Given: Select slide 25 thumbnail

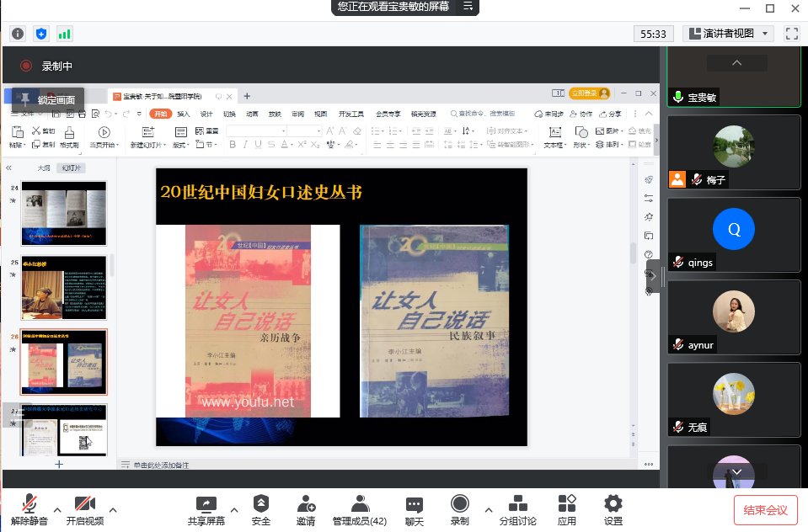Looking at the screenshot, I should (64, 287).
